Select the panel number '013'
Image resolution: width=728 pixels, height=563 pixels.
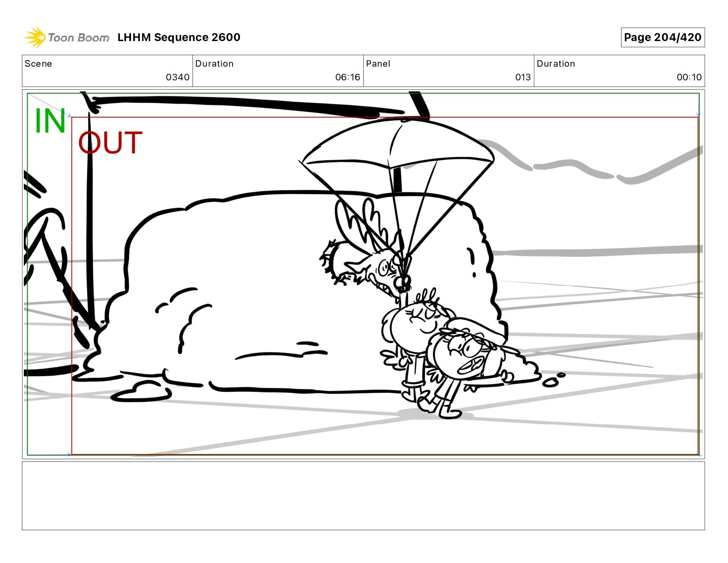pos(523,77)
